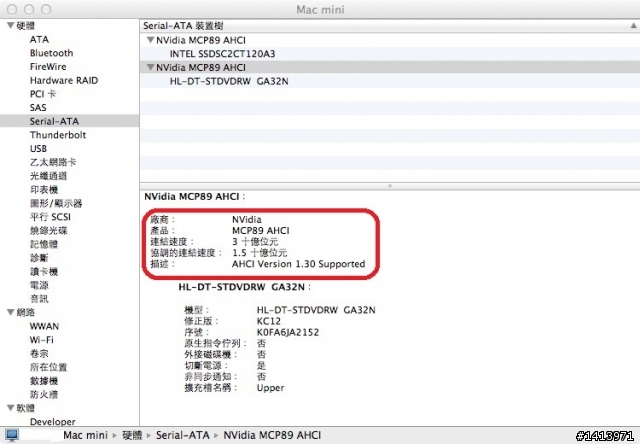Select SAS in the hardware list
The height and width of the screenshot is (444, 640).
[38, 108]
